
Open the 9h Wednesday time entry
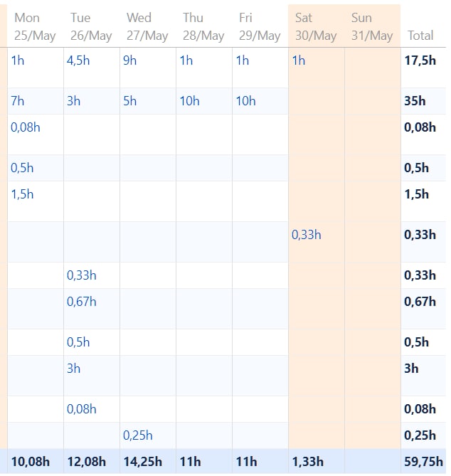[129, 60]
